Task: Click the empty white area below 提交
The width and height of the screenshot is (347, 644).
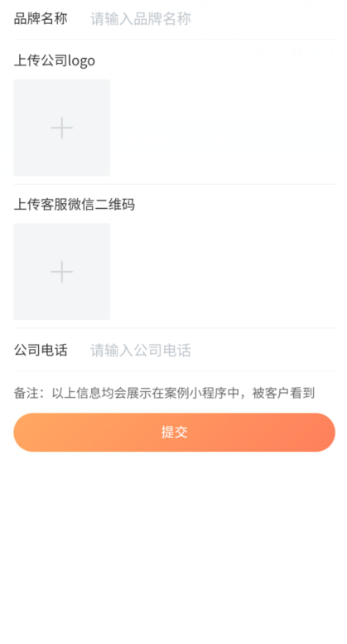Action: tap(174, 546)
